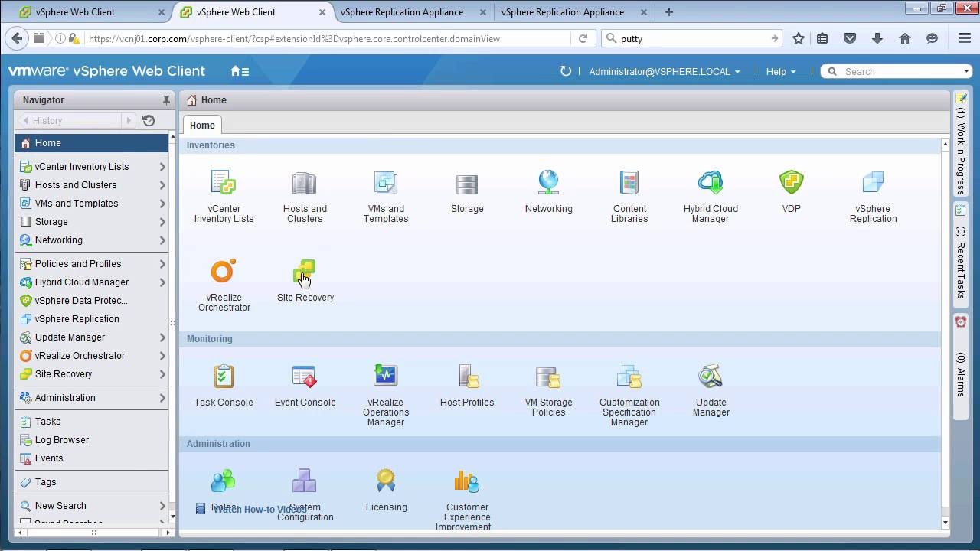
Task: Open Administrator@VSPHERE.LOCAL user dropdown
Action: [x=665, y=71]
